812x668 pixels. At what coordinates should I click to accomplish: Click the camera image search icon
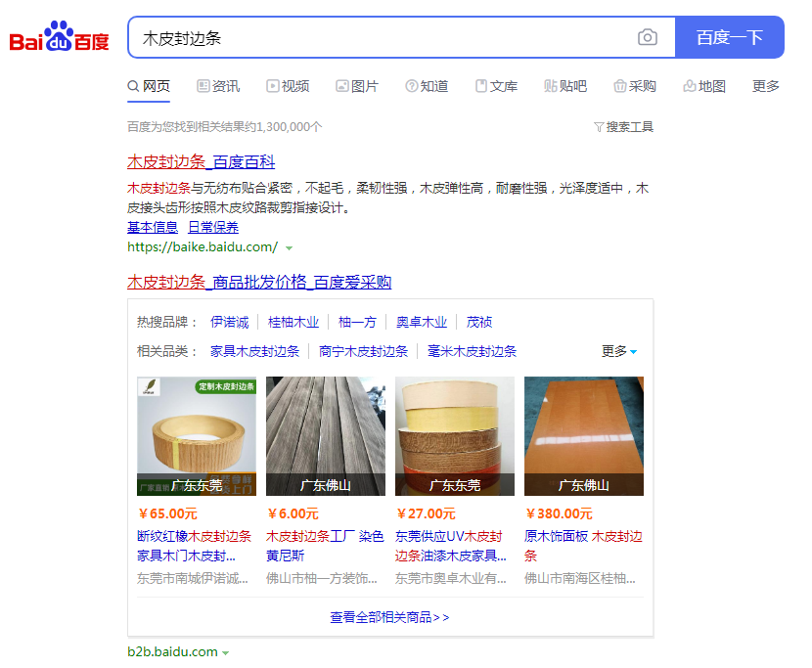(647, 37)
